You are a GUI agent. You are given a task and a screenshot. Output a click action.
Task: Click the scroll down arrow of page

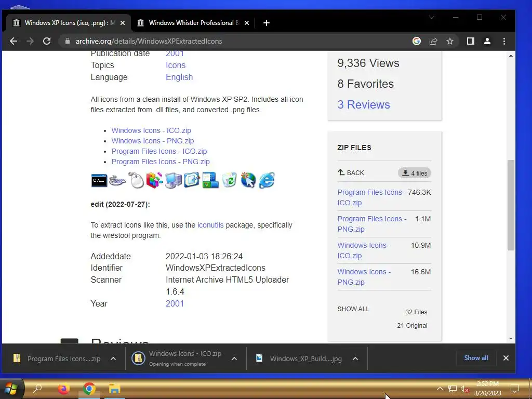pyautogui.click(x=511, y=339)
